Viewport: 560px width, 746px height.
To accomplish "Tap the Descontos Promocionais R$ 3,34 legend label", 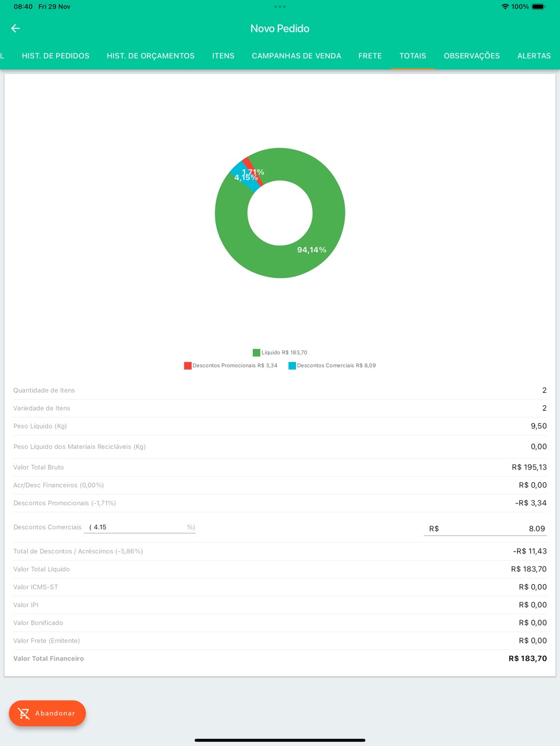I will tap(235, 365).
